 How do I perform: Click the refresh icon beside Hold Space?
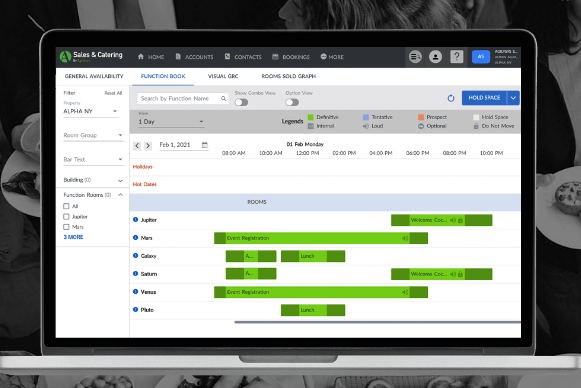pyautogui.click(x=451, y=98)
